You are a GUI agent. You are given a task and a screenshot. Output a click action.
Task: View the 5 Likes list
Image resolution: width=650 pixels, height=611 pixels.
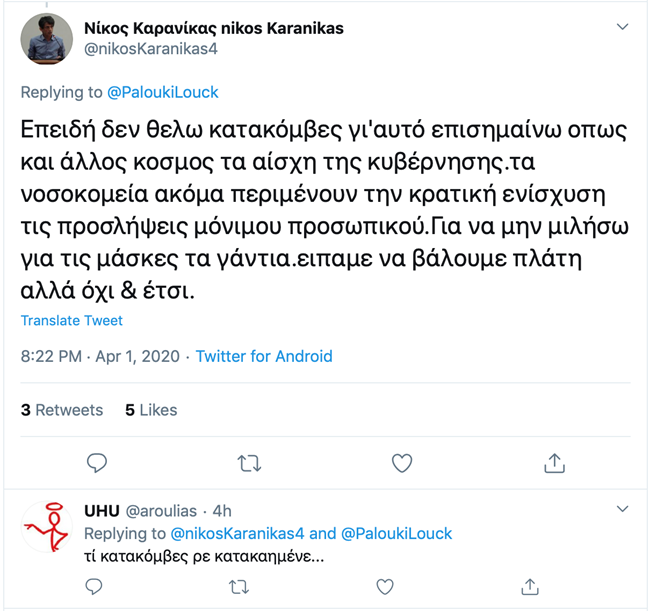(151, 410)
